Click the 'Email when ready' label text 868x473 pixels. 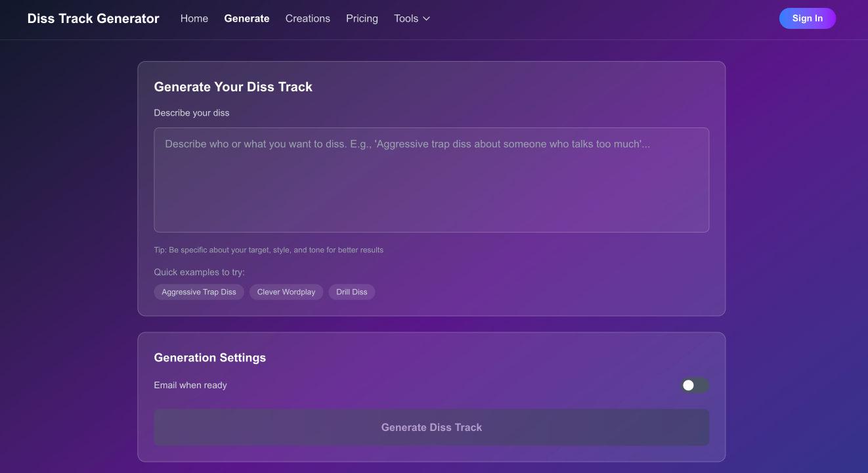pyautogui.click(x=190, y=385)
